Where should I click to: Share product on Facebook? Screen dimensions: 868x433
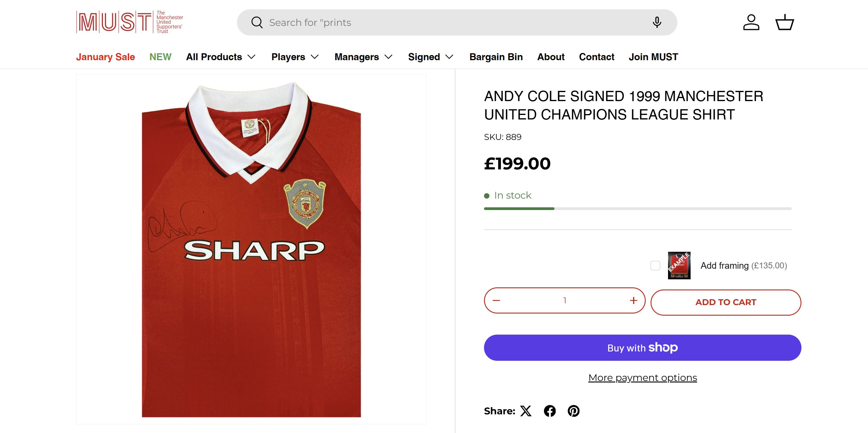pyautogui.click(x=550, y=411)
